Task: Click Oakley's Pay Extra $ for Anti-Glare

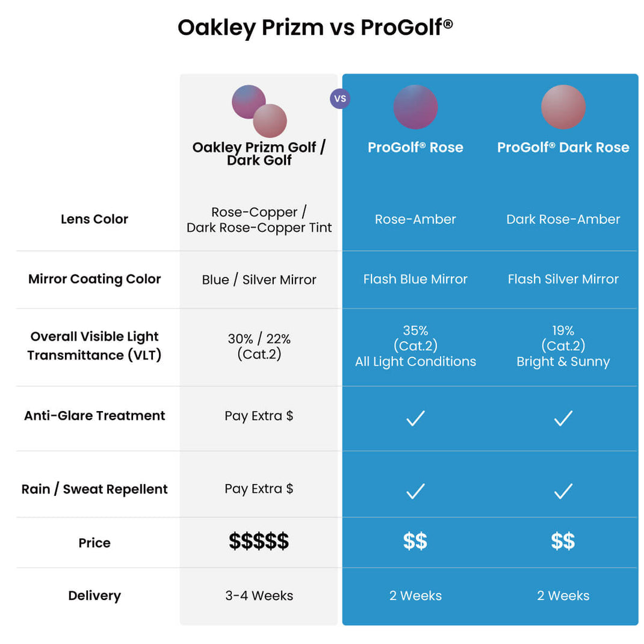Action: click(x=259, y=416)
